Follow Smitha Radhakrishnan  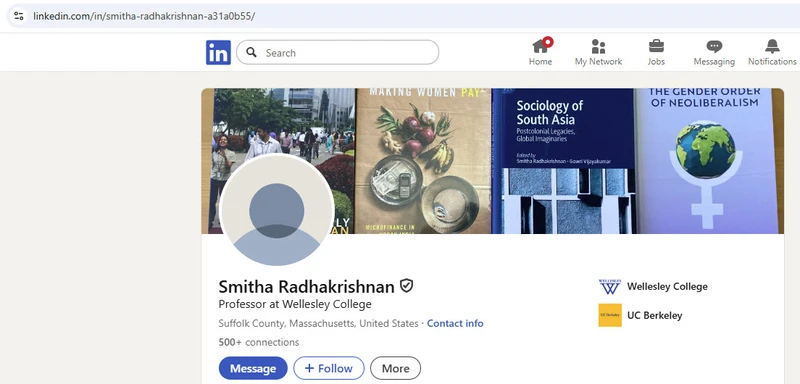coord(329,368)
